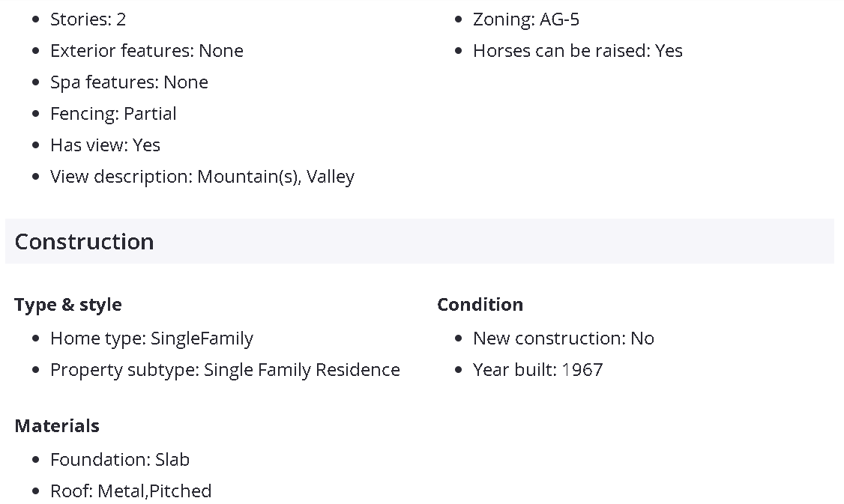
Task: Click the Has view: Yes entry
Action: [x=105, y=145]
